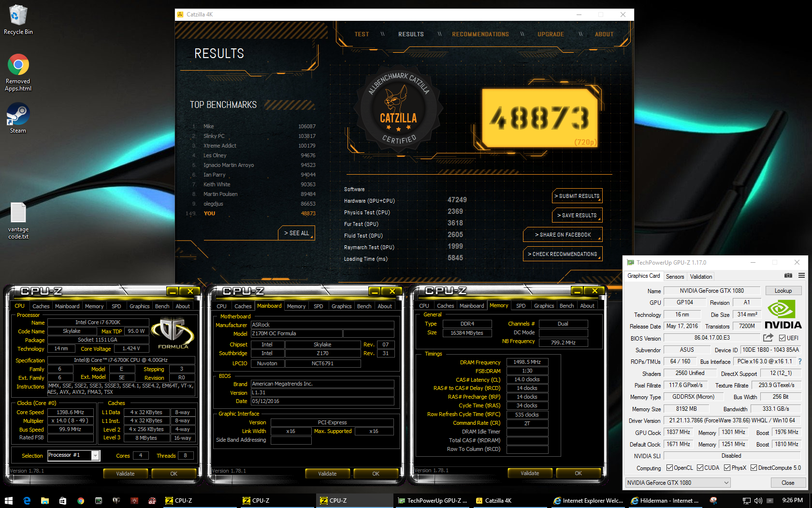Open the vantage code.txt file icon
Image resolution: width=812 pixels, height=508 pixels.
click(18, 221)
